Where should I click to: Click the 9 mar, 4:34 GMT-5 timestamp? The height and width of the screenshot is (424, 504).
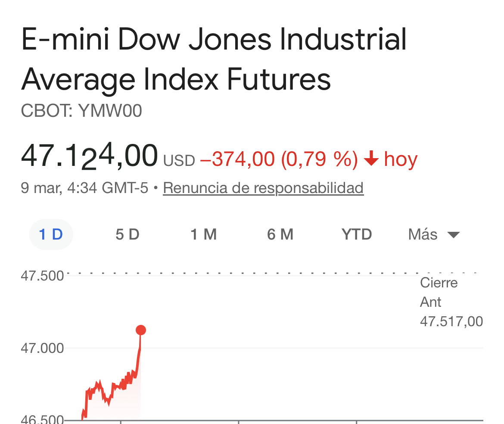pos(84,188)
